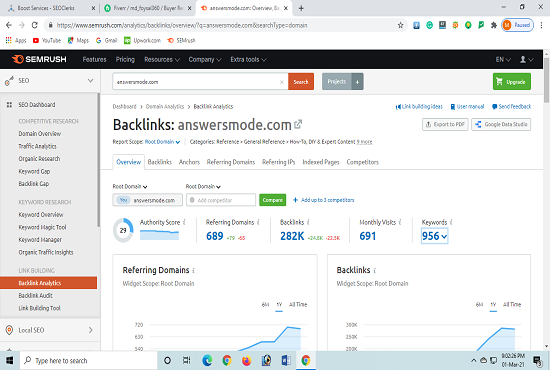550x370 pixels.
Task: Open the Indexed Pages tab
Action: coord(321,162)
